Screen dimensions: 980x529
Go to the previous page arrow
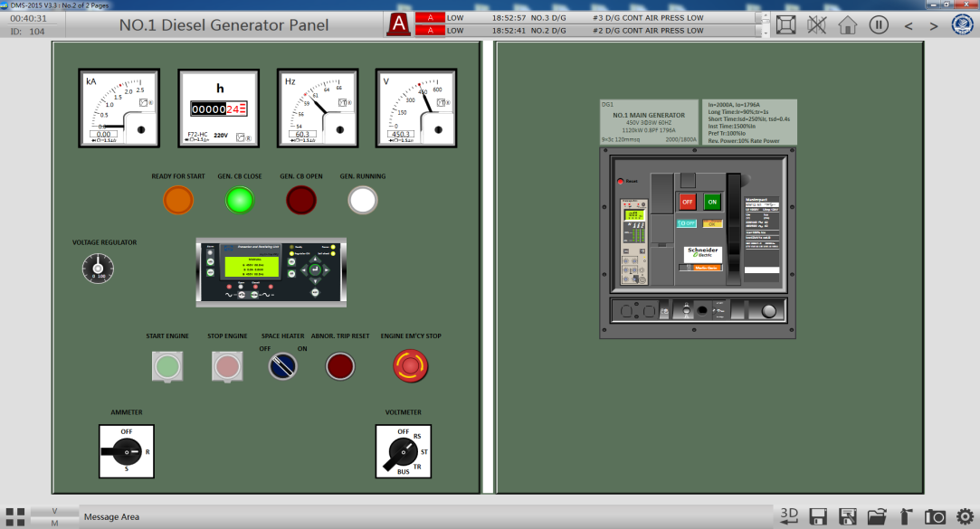pos(909,25)
